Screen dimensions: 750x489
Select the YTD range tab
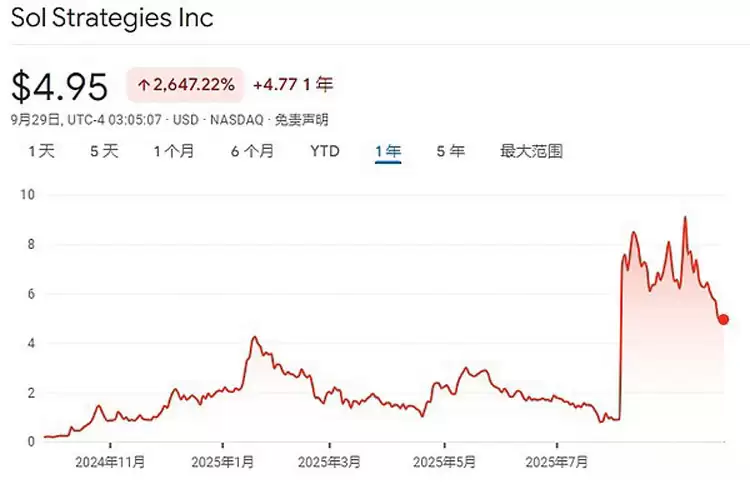(x=325, y=152)
